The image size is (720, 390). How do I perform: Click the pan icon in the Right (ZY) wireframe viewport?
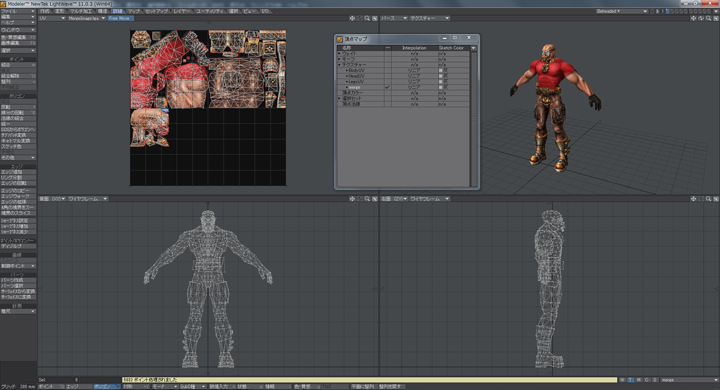[693, 199]
